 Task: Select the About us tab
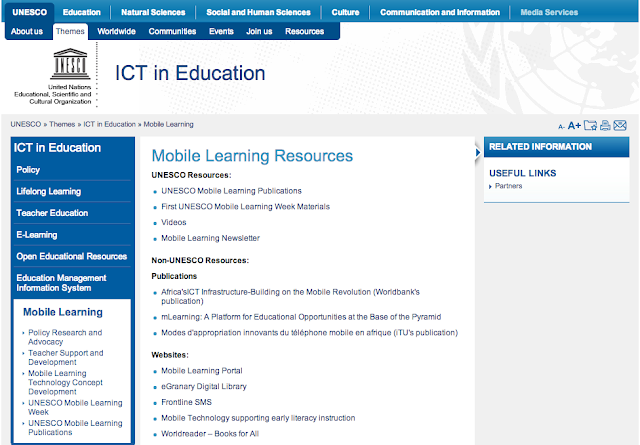[27, 31]
